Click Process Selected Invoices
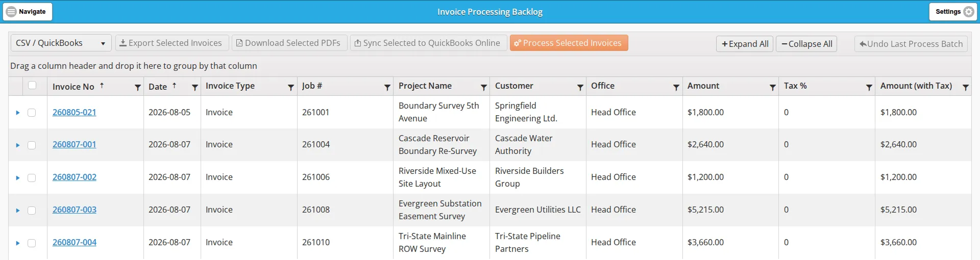The width and height of the screenshot is (980, 260). pyautogui.click(x=569, y=43)
